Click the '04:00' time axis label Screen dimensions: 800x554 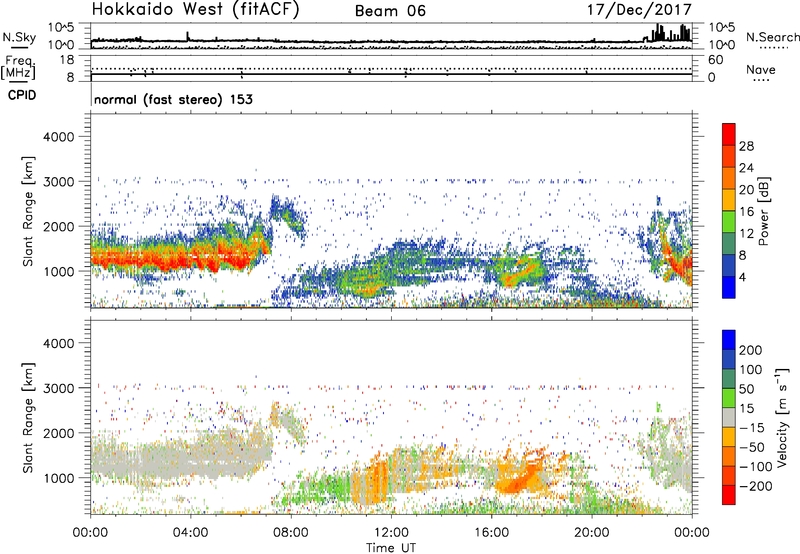(x=190, y=533)
